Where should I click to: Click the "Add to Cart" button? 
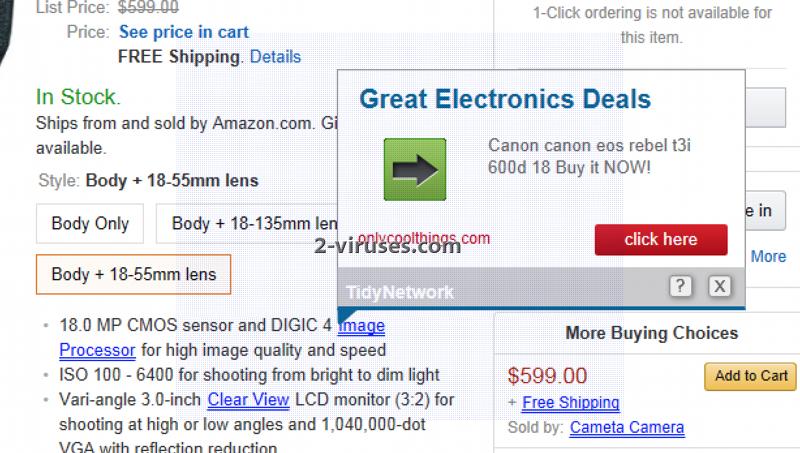point(750,376)
